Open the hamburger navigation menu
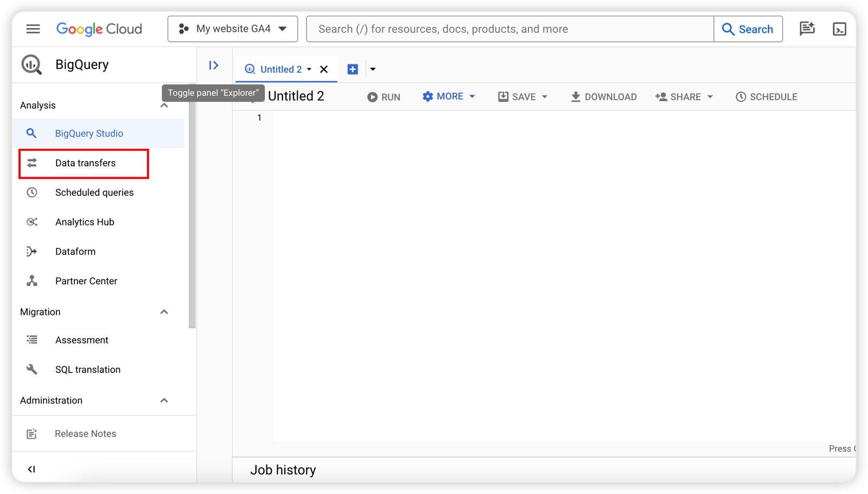The width and height of the screenshot is (868, 494). click(33, 29)
